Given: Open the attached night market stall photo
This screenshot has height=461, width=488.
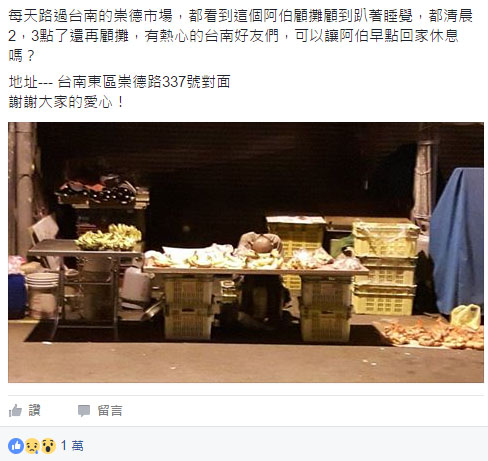Looking at the screenshot, I should click(x=246, y=252).
